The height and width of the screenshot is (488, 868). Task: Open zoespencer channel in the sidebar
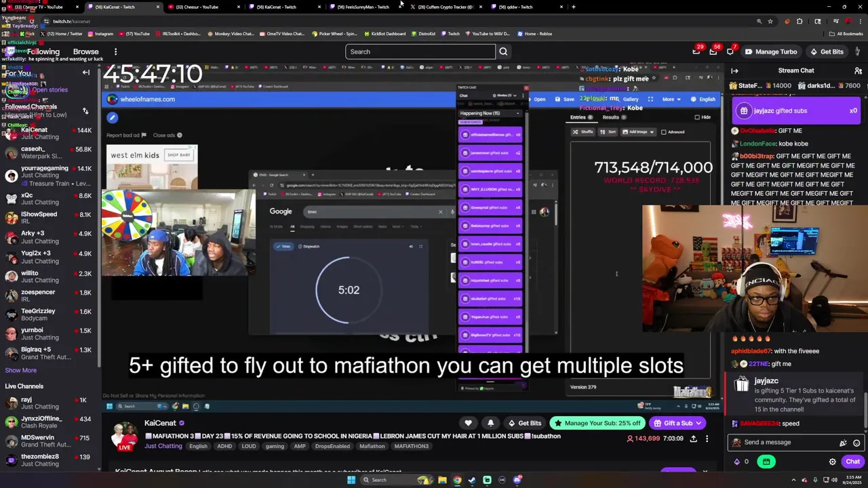point(47,296)
